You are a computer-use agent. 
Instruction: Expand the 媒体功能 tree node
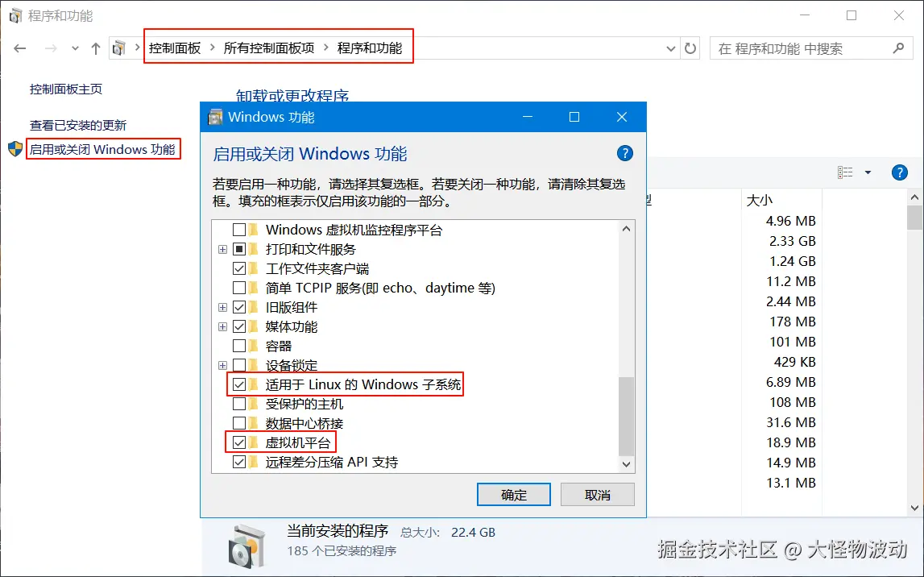click(223, 326)
